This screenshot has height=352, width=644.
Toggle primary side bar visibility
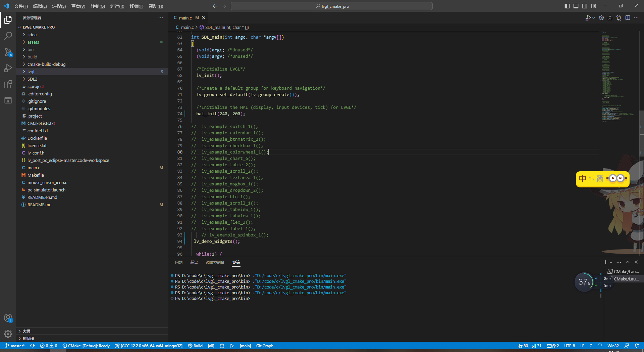(567, 6)
